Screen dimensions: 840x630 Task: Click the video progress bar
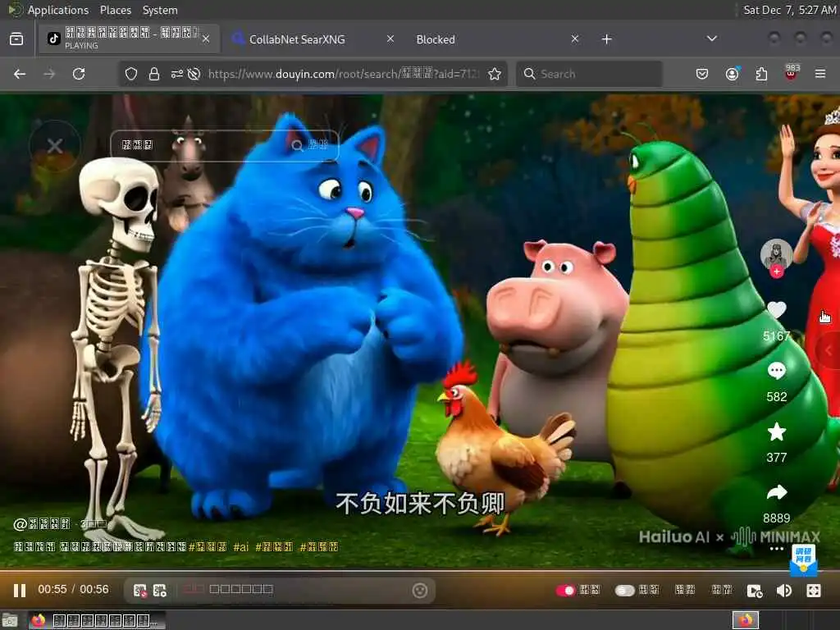(x=420, y=571)
